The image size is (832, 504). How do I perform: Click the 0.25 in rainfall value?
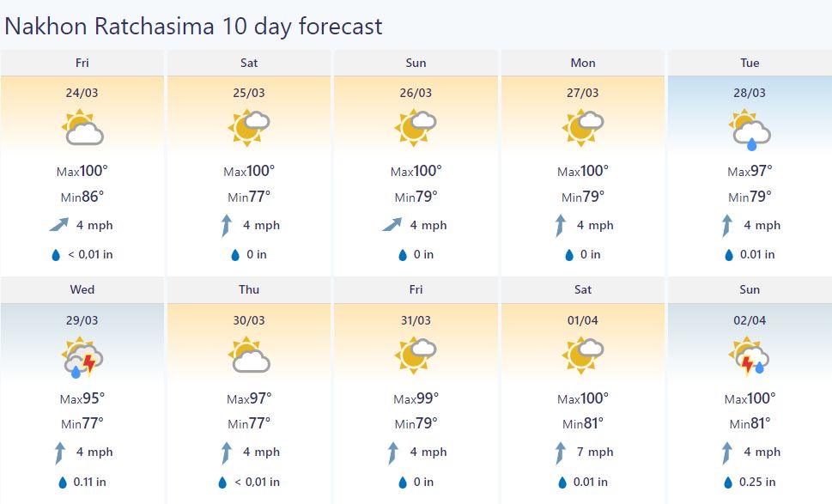(x=757, y=482)
